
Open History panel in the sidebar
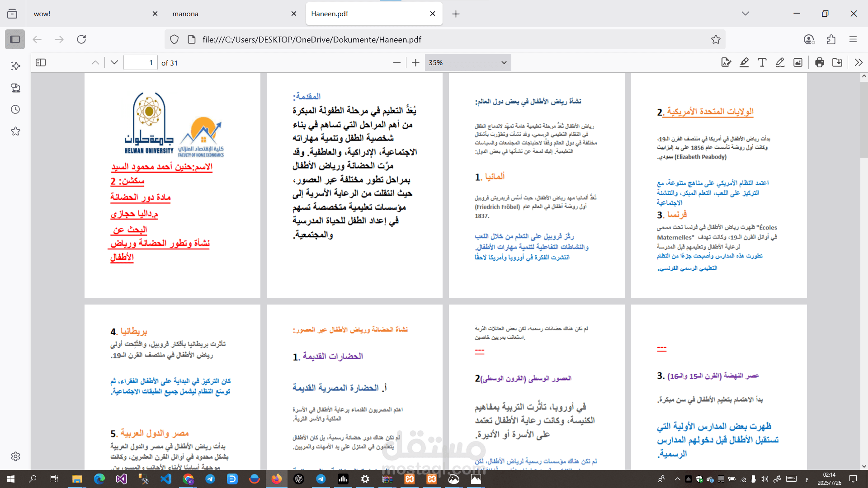coord(15,109)
